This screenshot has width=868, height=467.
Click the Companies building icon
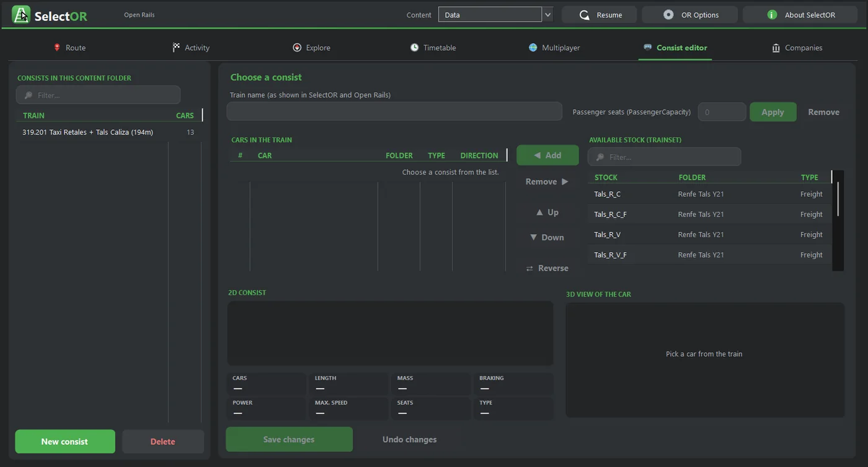(x=776, y=48)
